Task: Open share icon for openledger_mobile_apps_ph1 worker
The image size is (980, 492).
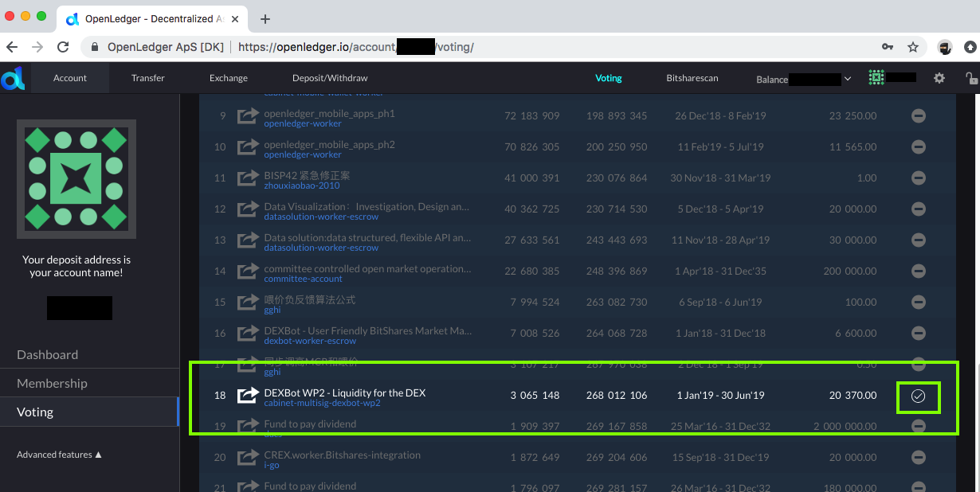Action: pyautogui.click(x=249, y=116)
